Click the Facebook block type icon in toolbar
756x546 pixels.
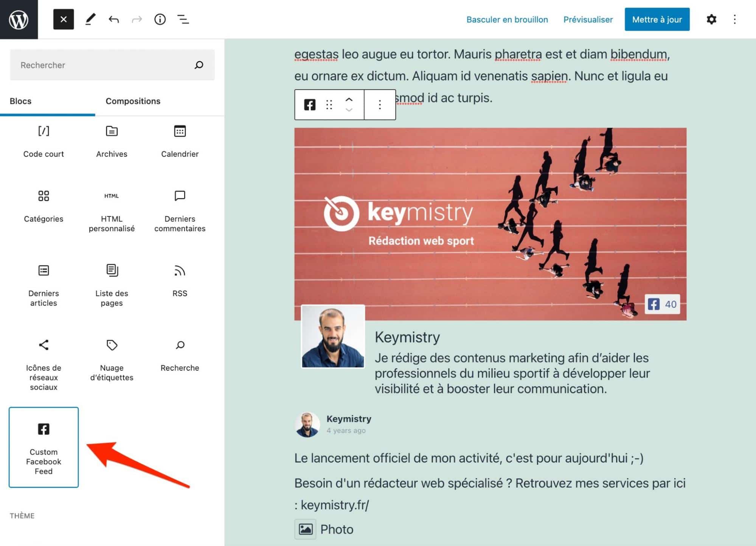pyautogui.click(x=310, y=105)
